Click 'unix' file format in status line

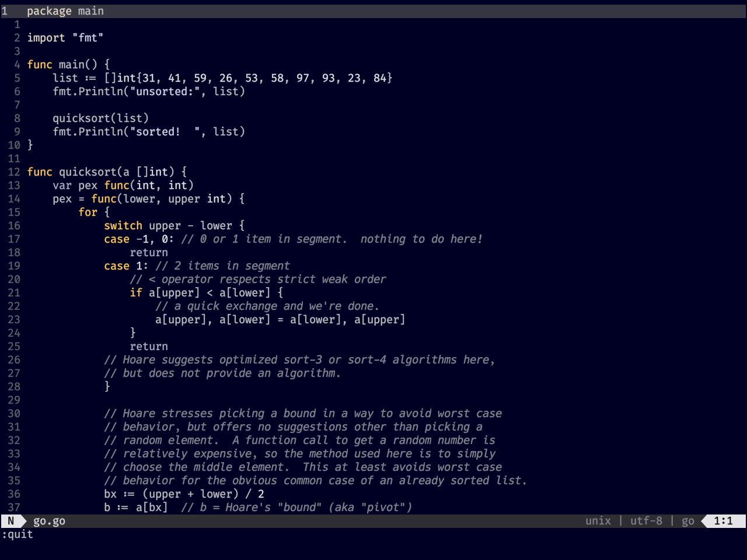pos(598,521)
